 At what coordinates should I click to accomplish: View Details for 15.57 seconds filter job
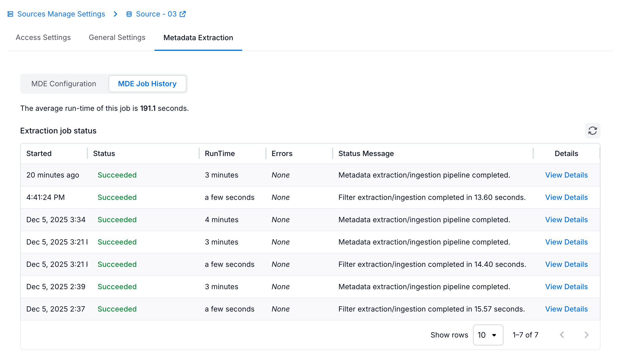tap(566, 309)
